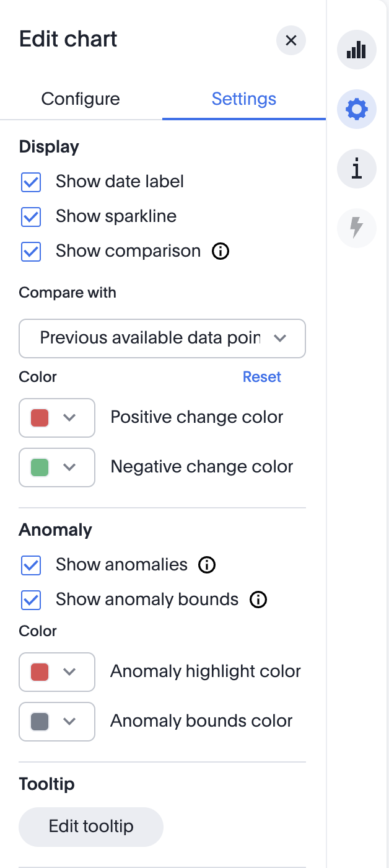This screenshot has height=868, width=389.
Task: Click info icon beside Show comparison
Action: coord(221,251)
